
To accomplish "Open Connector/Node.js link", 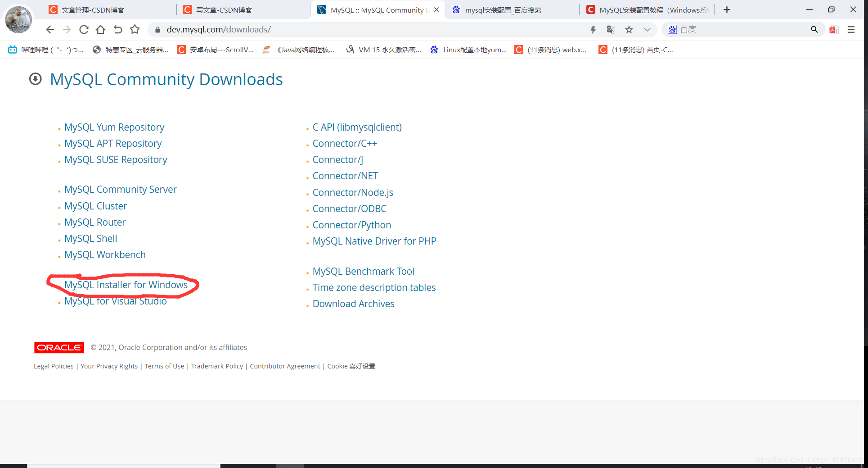I will [353, 192].
